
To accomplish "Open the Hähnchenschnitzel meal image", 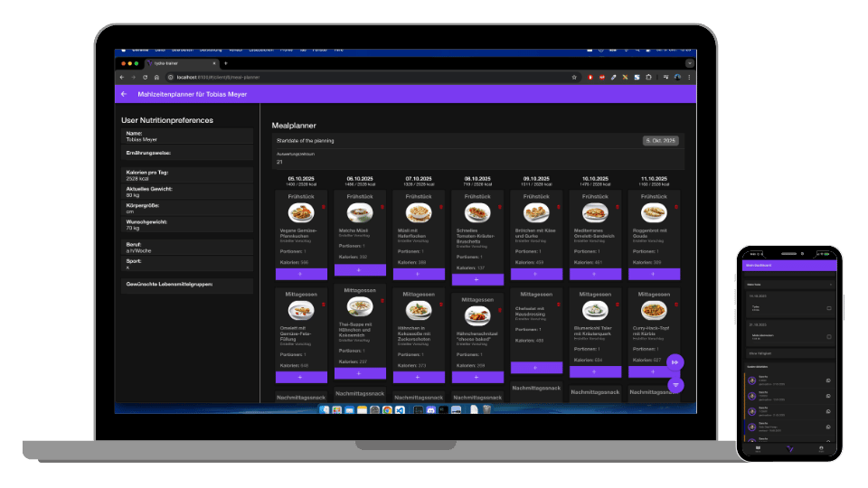I will click(477, 316).
